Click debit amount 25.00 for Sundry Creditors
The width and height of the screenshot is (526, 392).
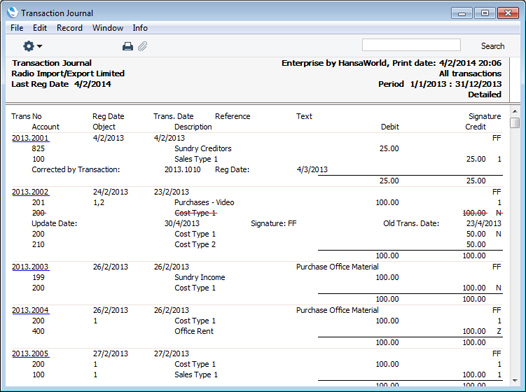[389, 149]
